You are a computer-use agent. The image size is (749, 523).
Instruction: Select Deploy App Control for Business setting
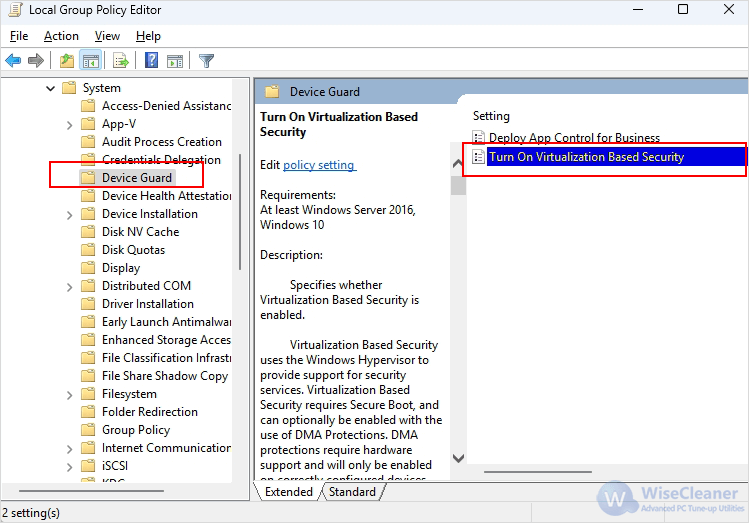pyautogui.click(x=574, y=138)
